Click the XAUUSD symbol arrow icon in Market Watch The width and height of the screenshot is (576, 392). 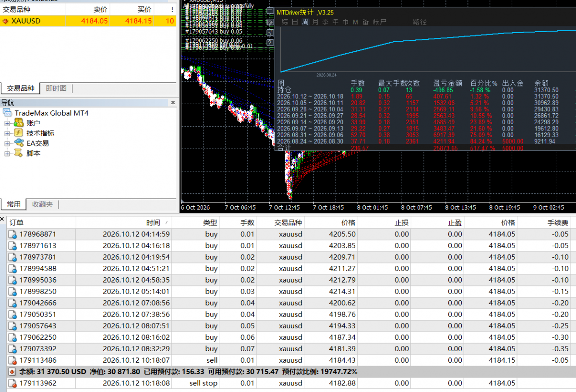click(x=6, y=21)
